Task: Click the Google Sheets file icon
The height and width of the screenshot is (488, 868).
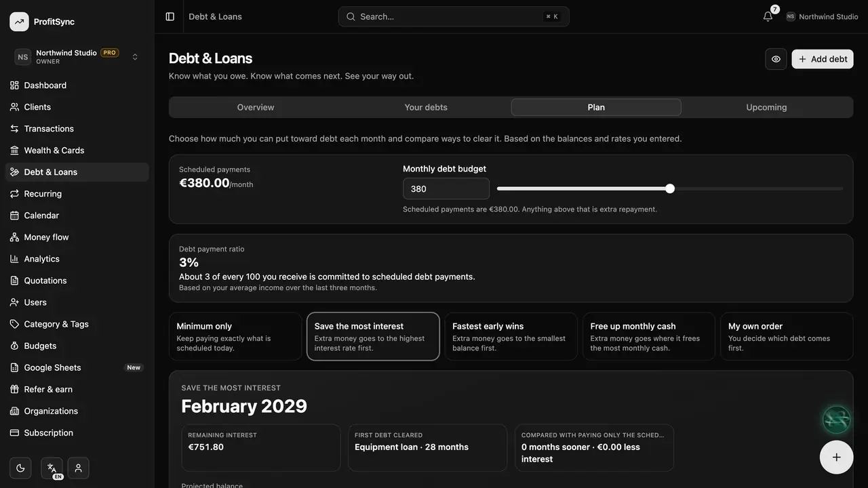Action: click(x=14, y=367)
